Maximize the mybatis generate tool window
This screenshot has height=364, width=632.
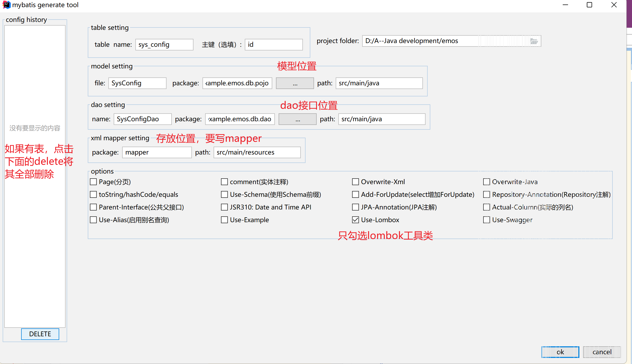click(x=589, y=5)
